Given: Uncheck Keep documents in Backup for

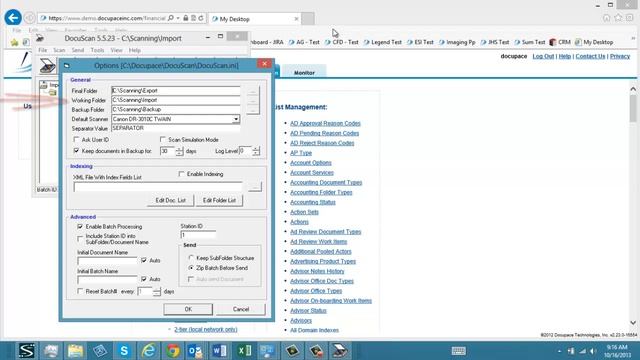Looking at the screenshot, I should pos(76,151).
